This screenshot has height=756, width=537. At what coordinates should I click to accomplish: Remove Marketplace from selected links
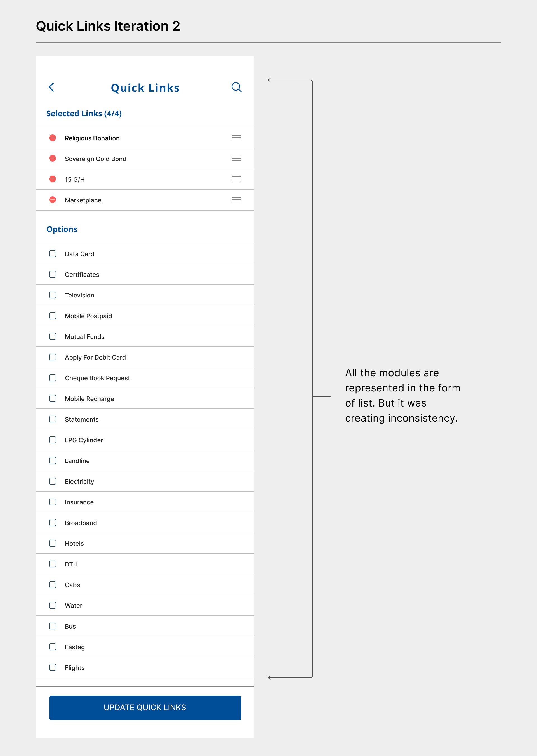[x=53, y=200]
